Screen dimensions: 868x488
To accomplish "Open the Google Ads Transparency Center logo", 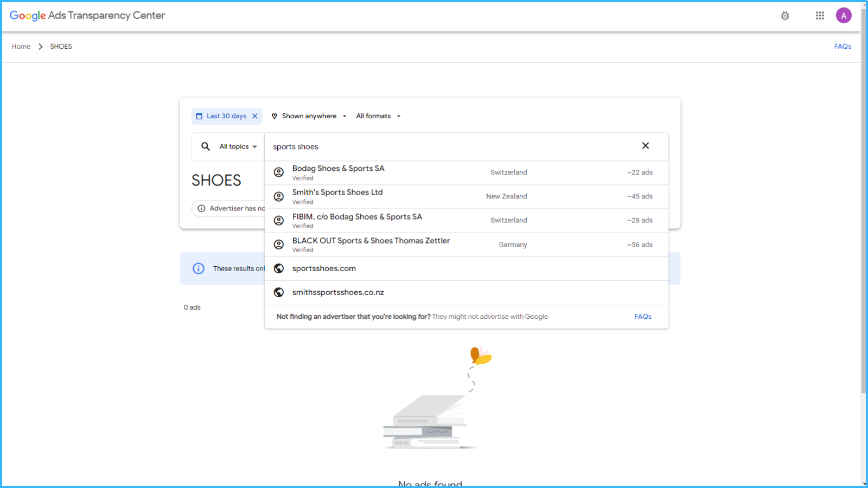I will tap(87, 15).
